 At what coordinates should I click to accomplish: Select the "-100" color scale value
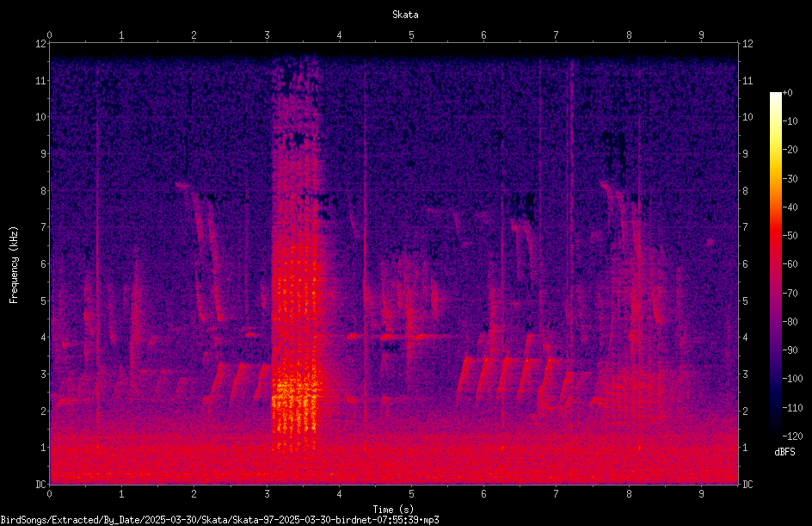click(792, 379)
